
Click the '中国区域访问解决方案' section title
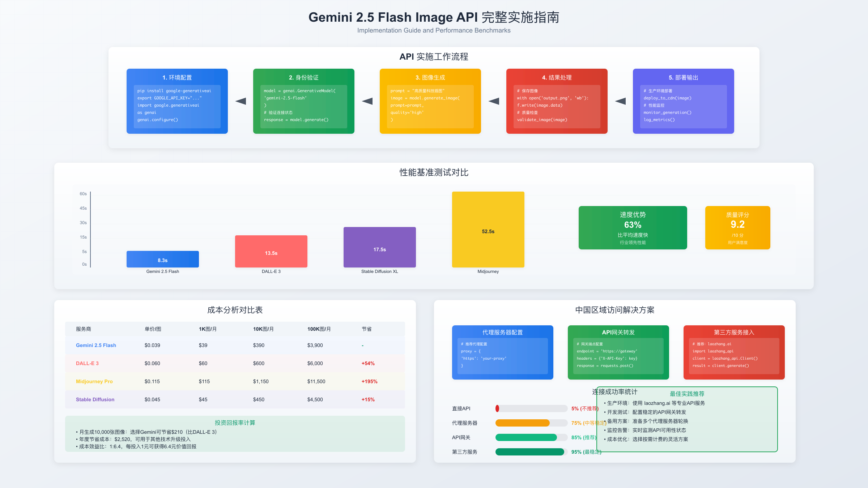(x=615, y=310)
